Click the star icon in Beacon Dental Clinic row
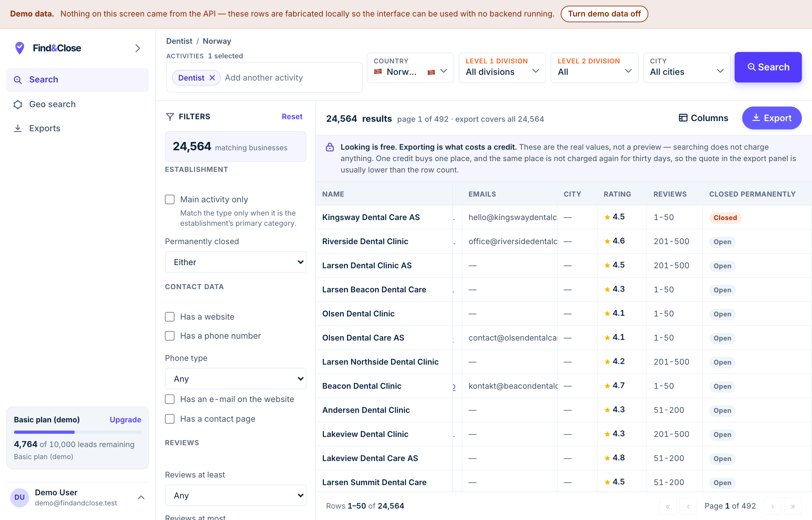Viewport: 812px width, 520px height. coord(607,386)
